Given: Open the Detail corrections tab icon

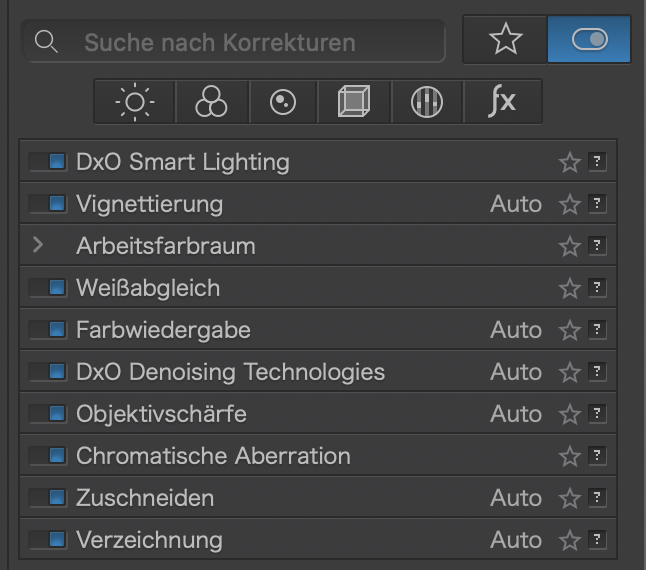Looking at the screenshot, I should tap(283, 102).
